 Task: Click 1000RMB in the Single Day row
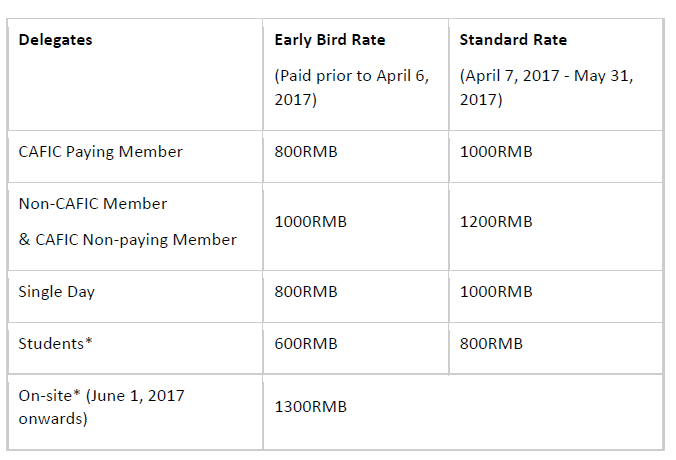(x=496, y=292)
